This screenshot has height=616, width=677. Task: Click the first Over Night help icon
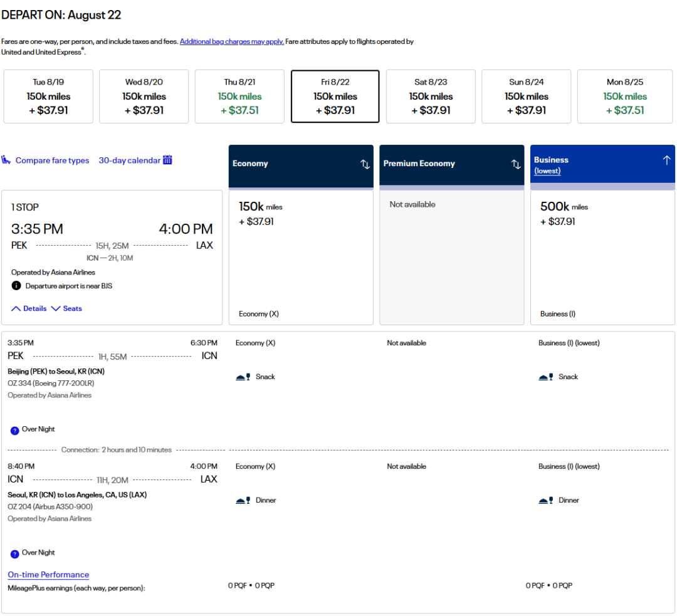coord(15,430)
